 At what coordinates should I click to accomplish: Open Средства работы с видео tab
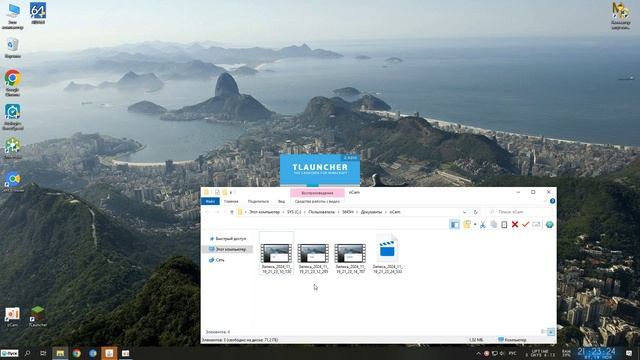[x=317, y=201]
